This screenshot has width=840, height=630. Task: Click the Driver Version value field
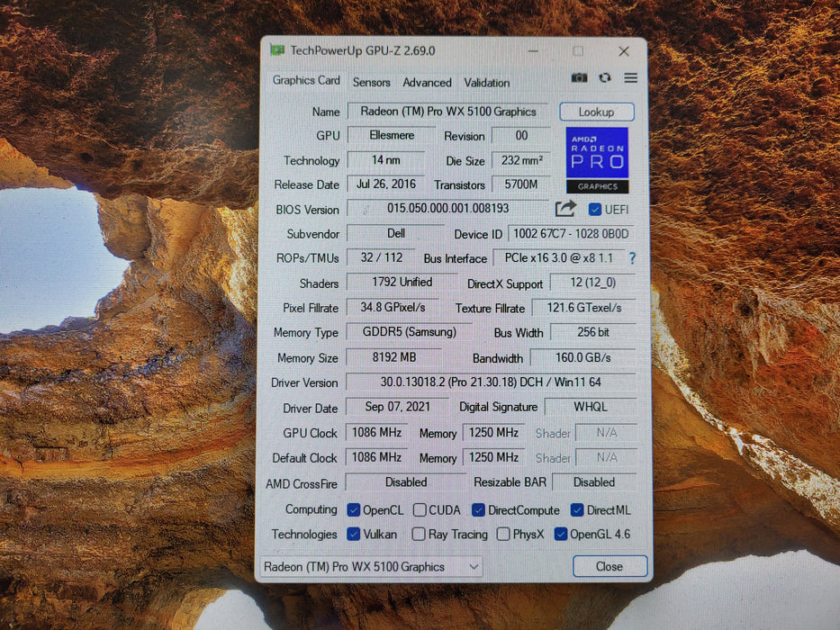click(491, 382)
